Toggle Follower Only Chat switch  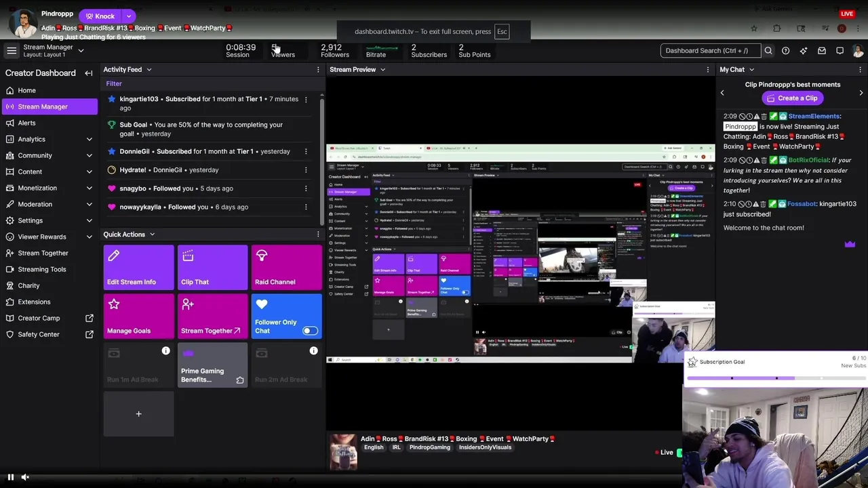pos(309,331)
